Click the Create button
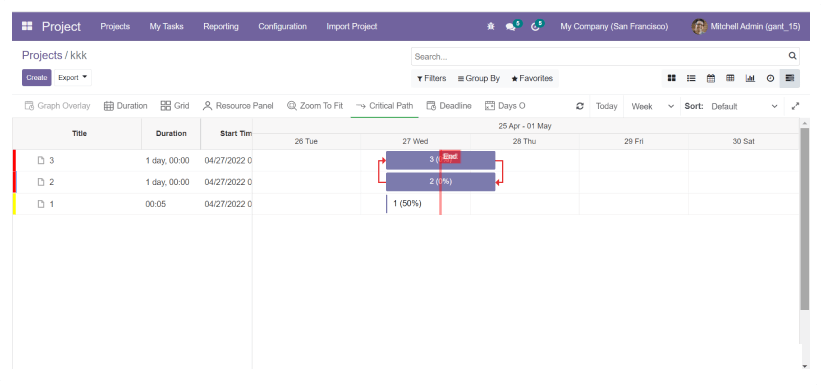The height and width of the screenshot is (385, 821). tap(37, 78)
